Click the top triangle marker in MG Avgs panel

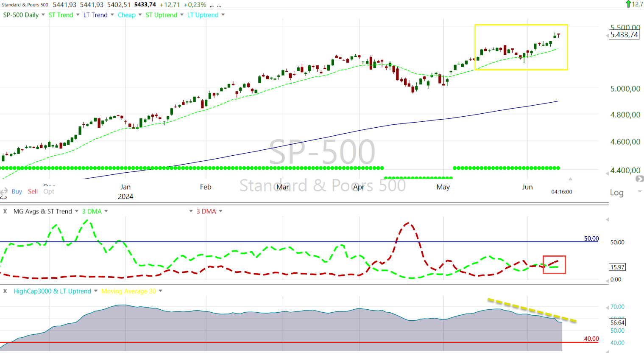pyautogui.click(x=607, y=220)
